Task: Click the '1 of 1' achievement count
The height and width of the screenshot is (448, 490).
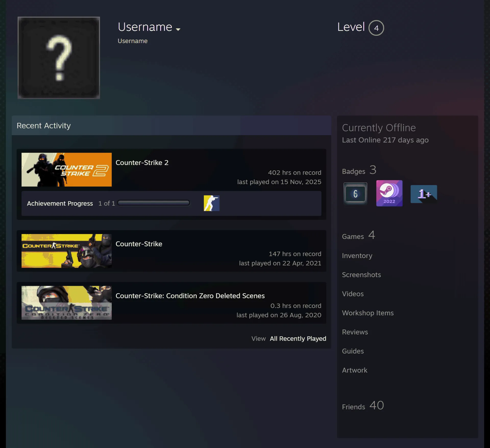Action: point(107,203)
